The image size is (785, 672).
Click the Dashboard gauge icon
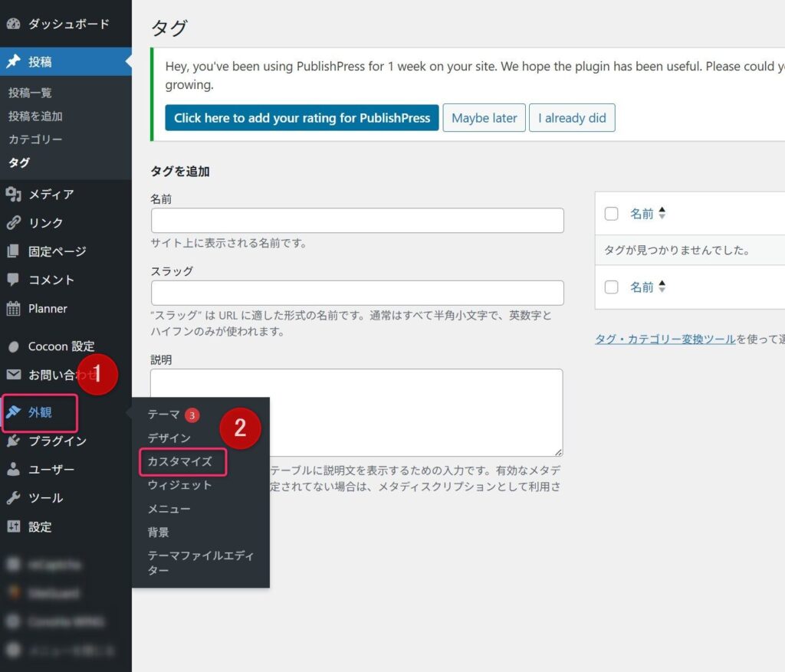coord(13,24)
